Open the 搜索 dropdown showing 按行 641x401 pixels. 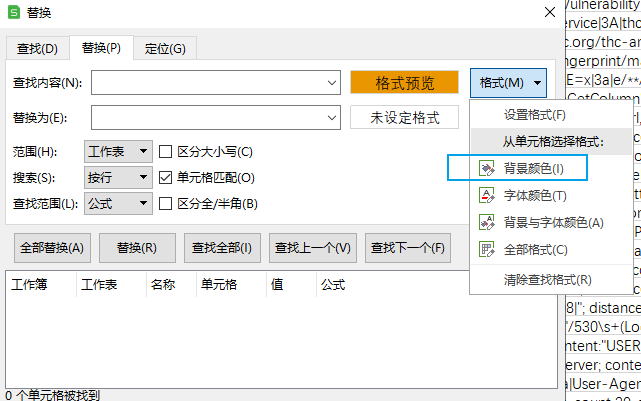118,177
